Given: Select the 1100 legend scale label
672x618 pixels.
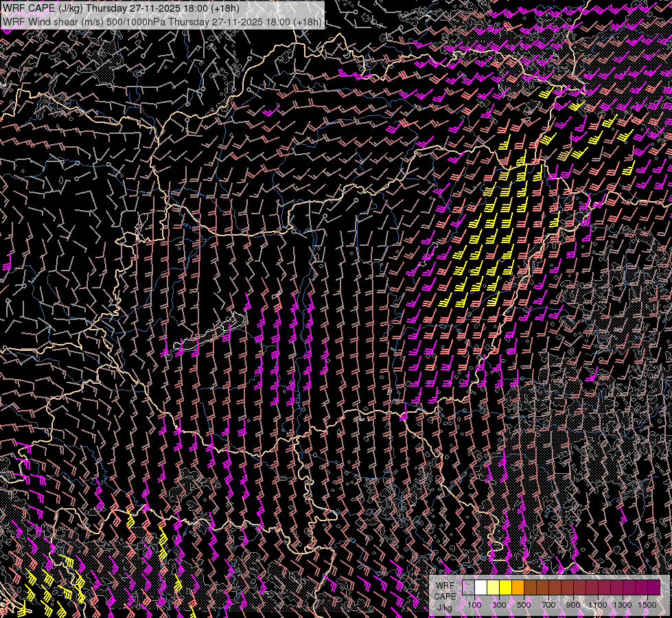Looking at the screenshot, I should pyautogui.click(x=598, y=605).
